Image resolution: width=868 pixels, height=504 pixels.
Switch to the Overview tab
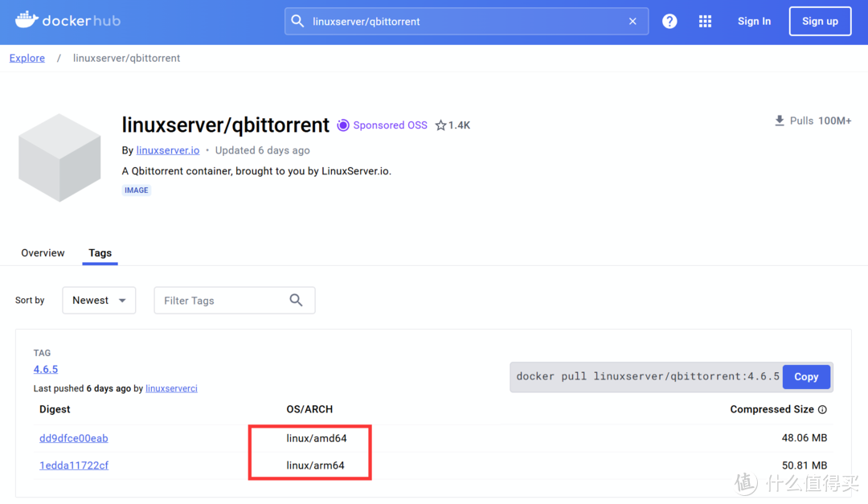(x=43, y=253)
